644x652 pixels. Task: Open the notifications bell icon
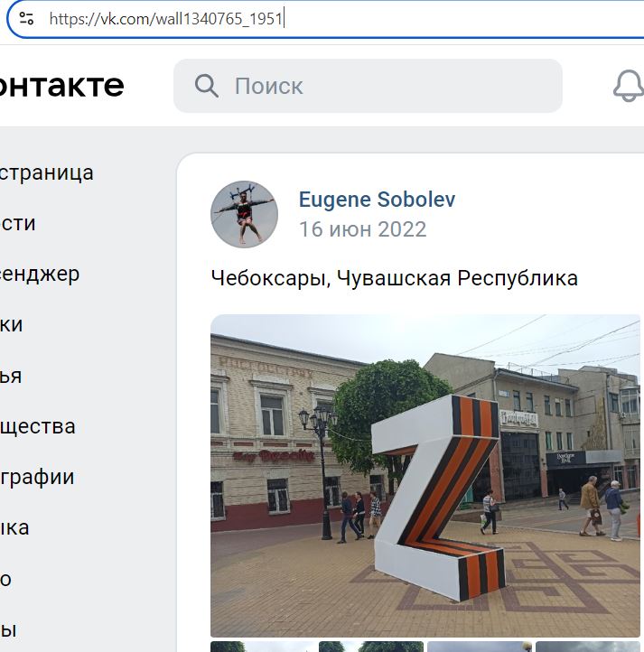click(628, 86)
